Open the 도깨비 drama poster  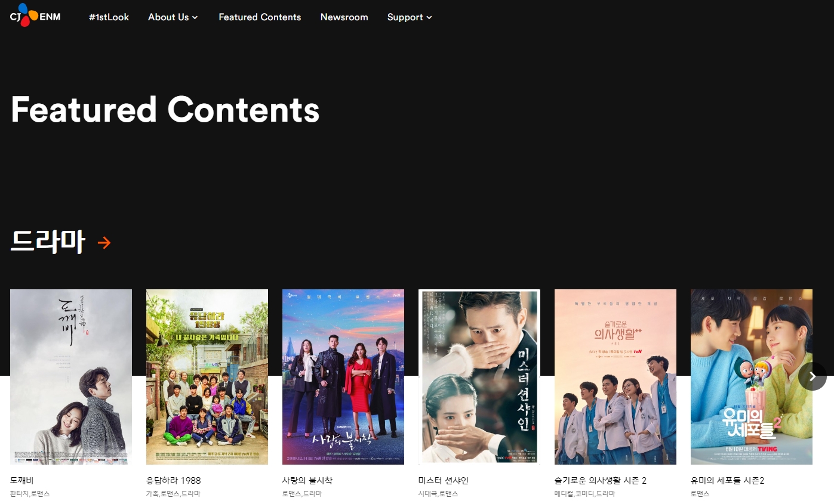tap(71, 377)
